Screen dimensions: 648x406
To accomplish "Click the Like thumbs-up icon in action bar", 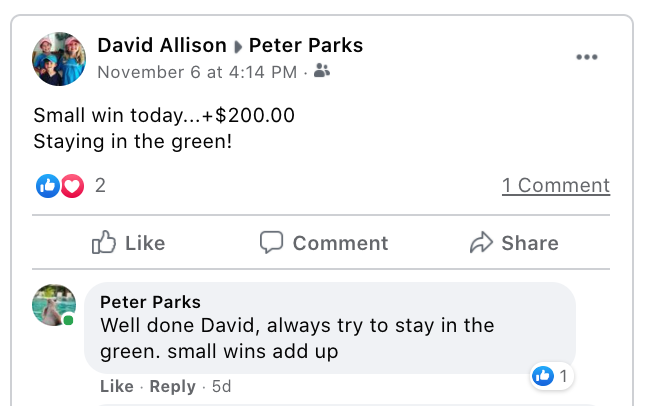I will (104, 243).
